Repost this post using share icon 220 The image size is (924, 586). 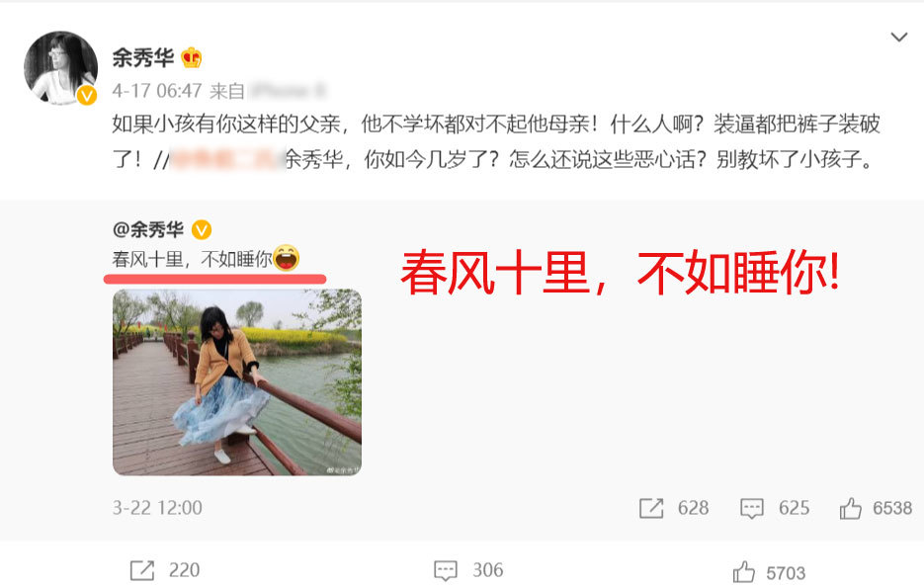(142, 570)
